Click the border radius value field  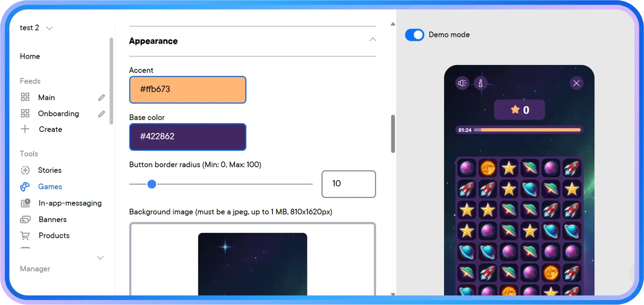349,184
